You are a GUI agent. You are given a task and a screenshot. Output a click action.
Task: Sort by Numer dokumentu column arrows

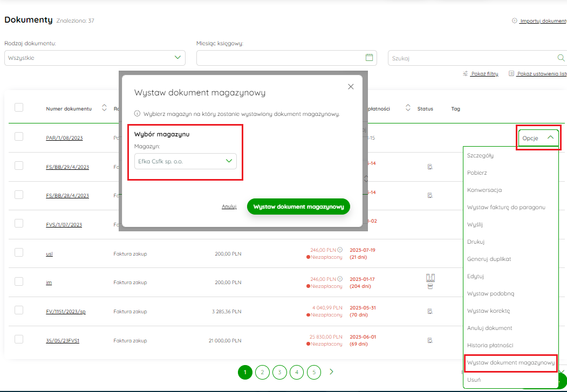coord(104,108)
